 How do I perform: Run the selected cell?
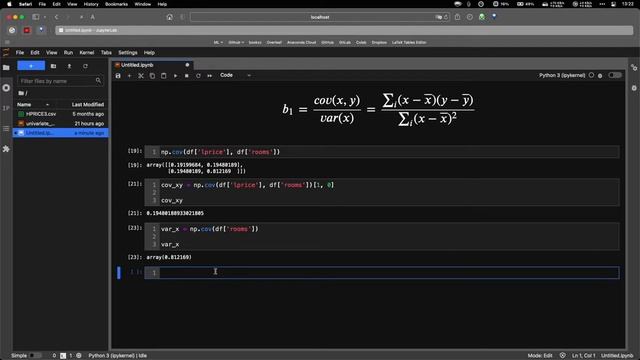tap(175, 76)
